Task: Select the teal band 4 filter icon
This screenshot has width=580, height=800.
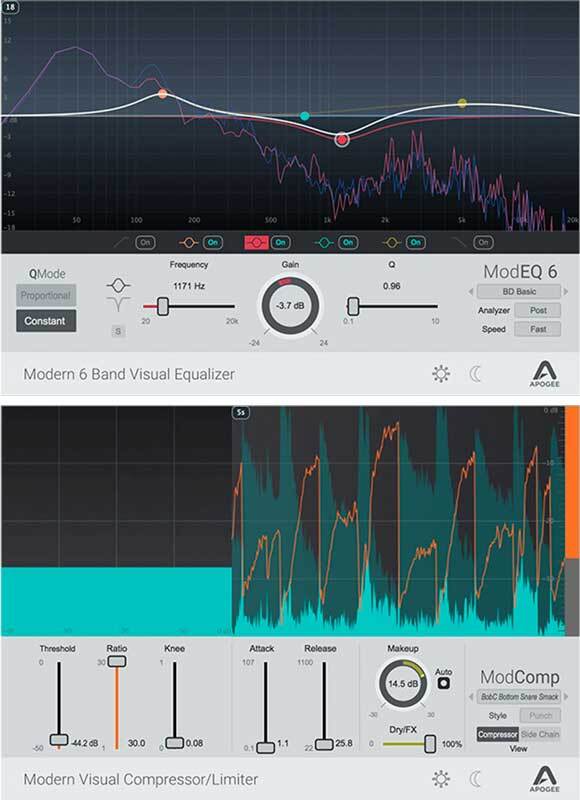Action: tap(323, 242)
